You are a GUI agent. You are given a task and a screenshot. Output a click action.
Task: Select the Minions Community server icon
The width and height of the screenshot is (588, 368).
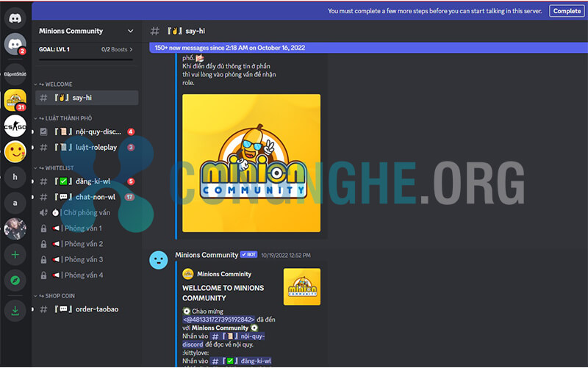coord(15,100)
